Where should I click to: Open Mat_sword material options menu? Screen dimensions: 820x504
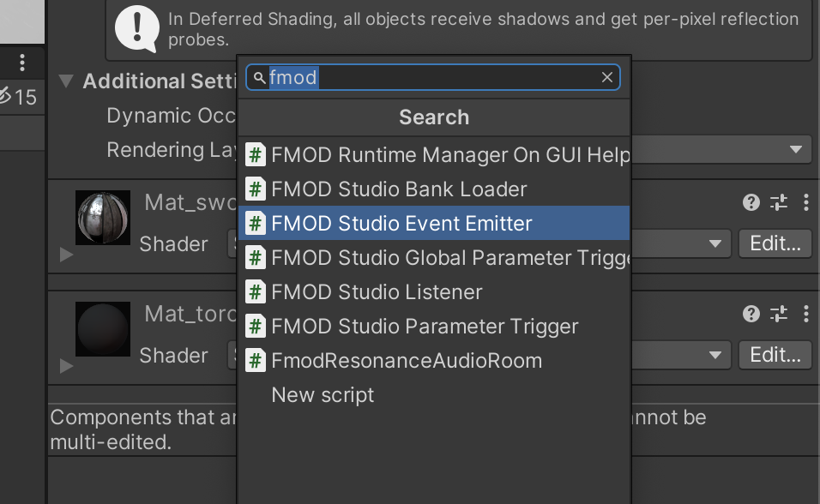pos(806,201)
